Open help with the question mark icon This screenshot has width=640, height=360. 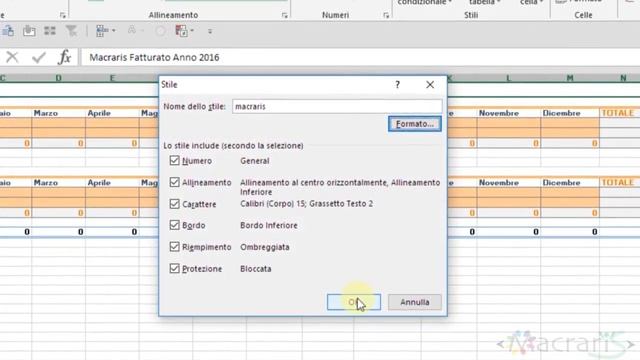tap(398, 84)
